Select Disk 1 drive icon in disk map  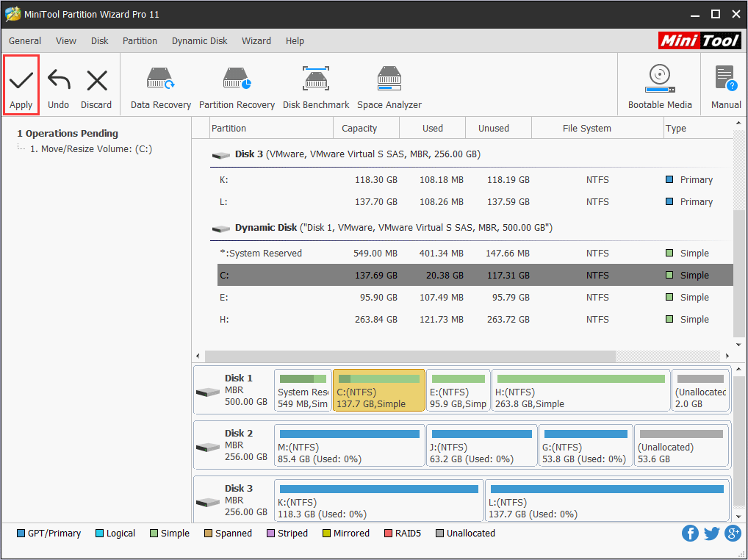[x=207, y=392]
